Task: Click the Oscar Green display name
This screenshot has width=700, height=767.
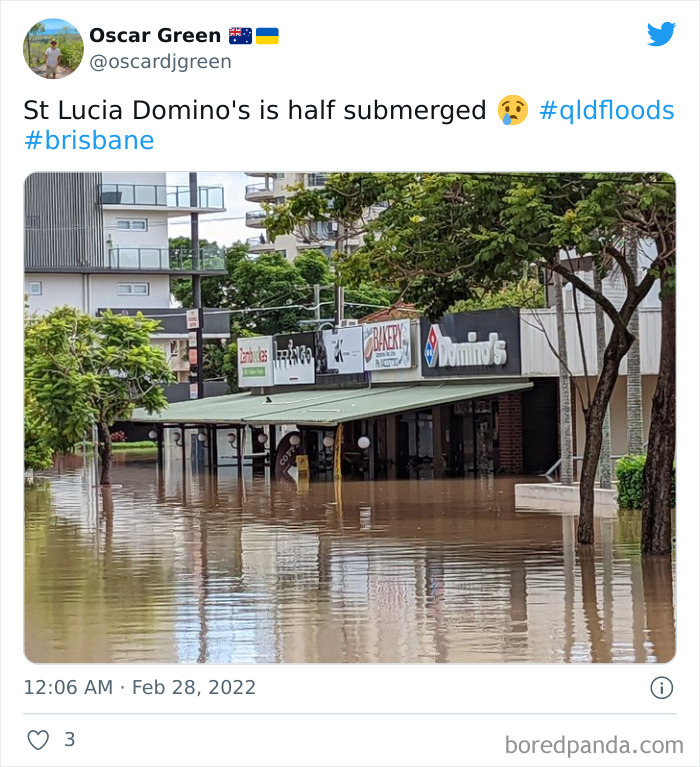Action: (155, 35)
